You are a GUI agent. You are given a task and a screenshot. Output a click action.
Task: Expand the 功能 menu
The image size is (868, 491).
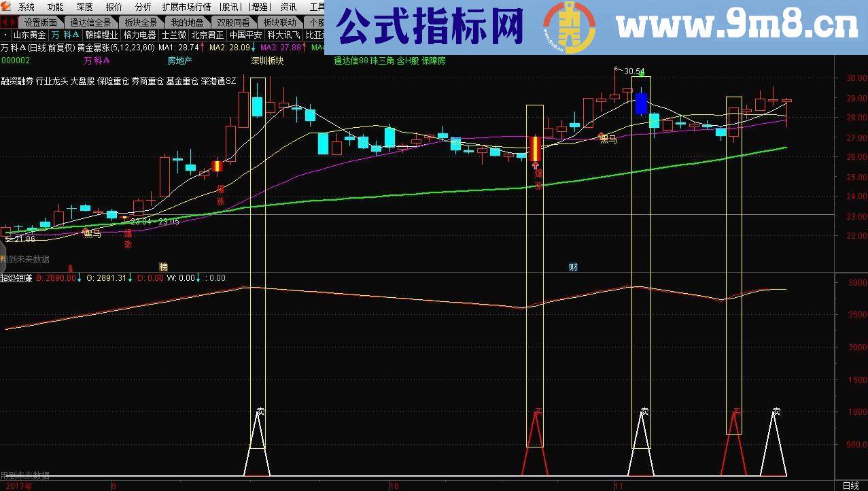pyautogui.click(x=54, y=6)
